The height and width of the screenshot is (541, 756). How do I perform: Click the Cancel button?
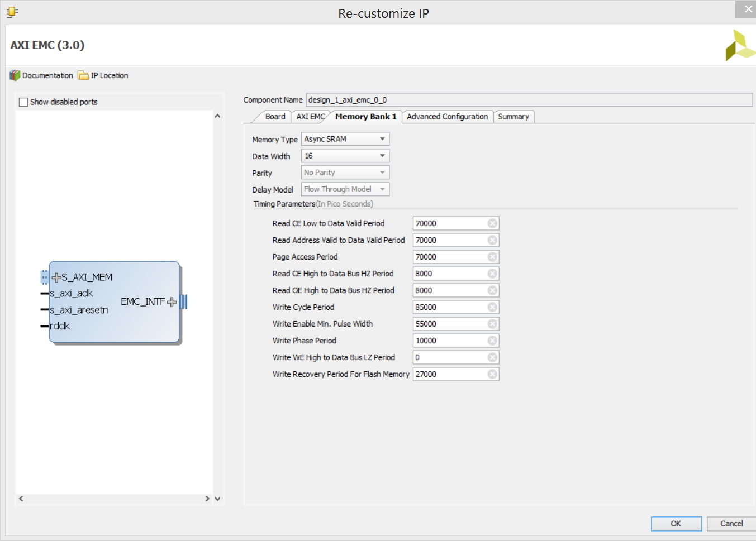click(x=731, y=524)
